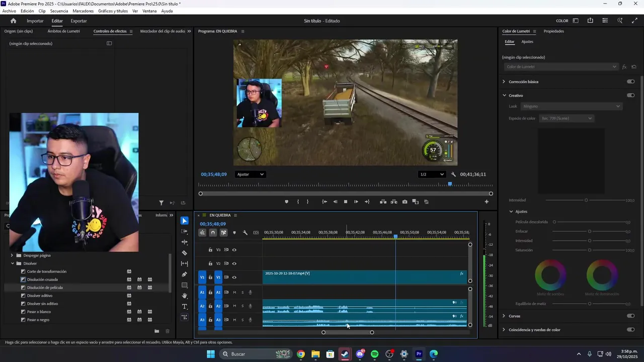Click the timeline captions track options icon
This screenshot has height=362, width=644.
click(256, 233)
